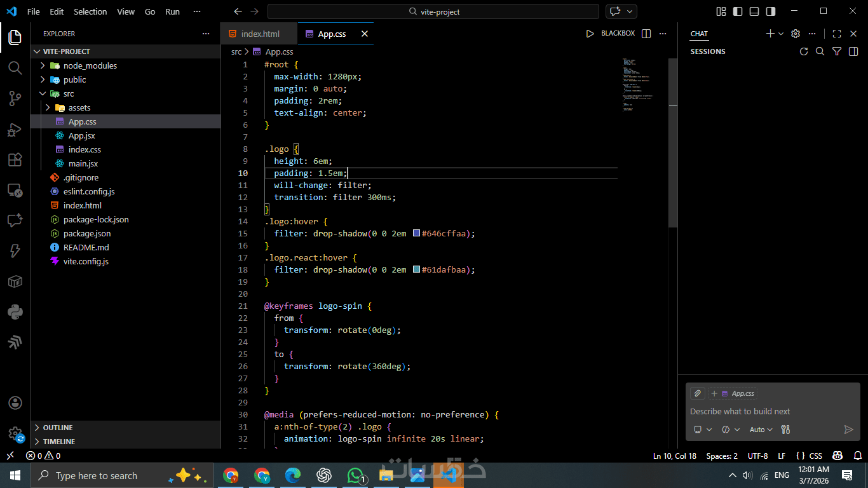Viewport: 868px width, 488px height.
Task: Switch to the index.html tab
Action: (260, 34)
